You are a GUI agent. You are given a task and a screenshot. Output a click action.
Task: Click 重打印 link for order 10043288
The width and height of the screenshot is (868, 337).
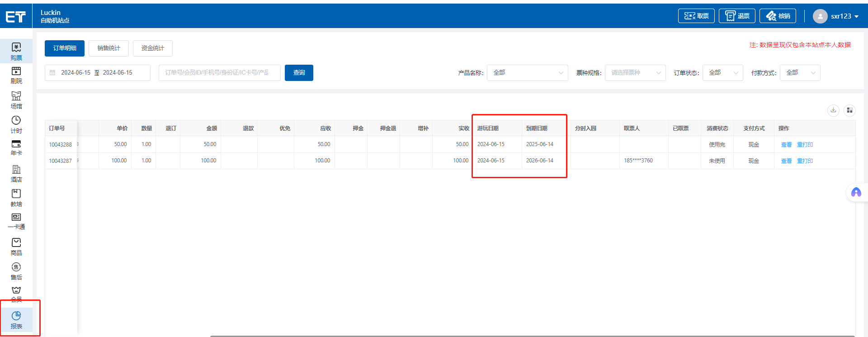(x=805, y=145)
